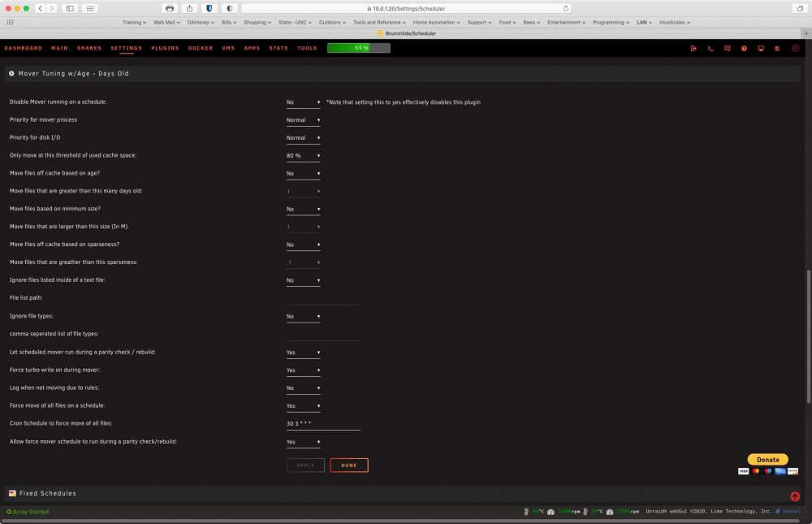The height and width of the screenshot is (524, 812).
Task: Switch to the MAIN tab
Action: coord(59,48)
